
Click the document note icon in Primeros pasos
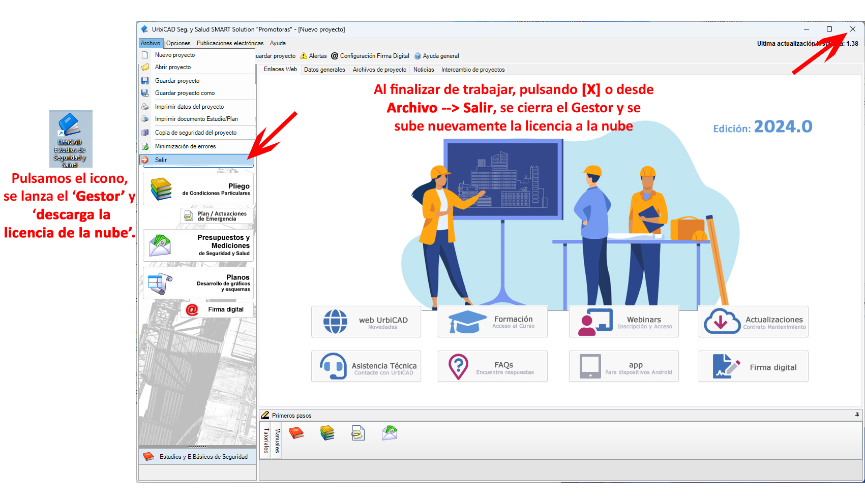(358, 433)
